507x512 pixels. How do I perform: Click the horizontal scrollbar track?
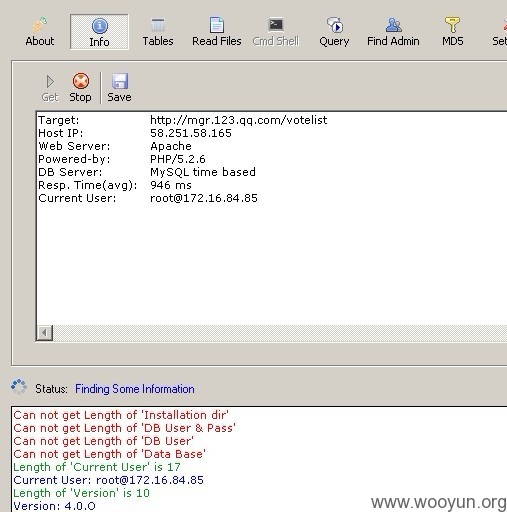pyautogui.click(x=280, y=333)
